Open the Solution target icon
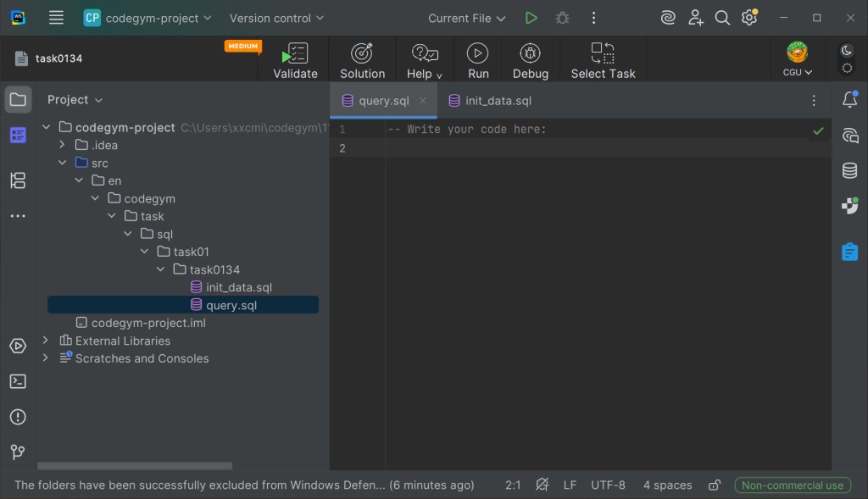868x499 pixels. tap(362, 54)
